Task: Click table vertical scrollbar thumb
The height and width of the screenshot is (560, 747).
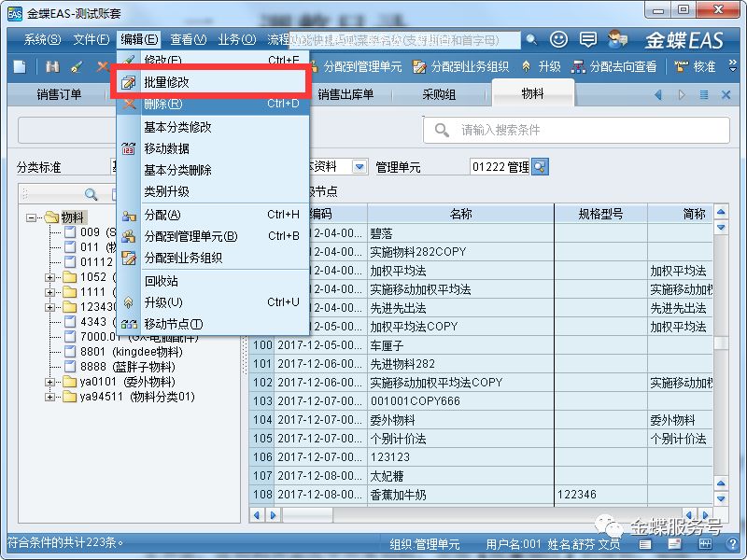Action: 721,343
